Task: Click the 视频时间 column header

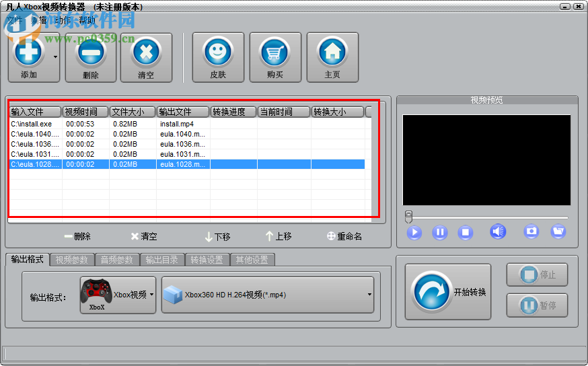Action: point(85,112)
